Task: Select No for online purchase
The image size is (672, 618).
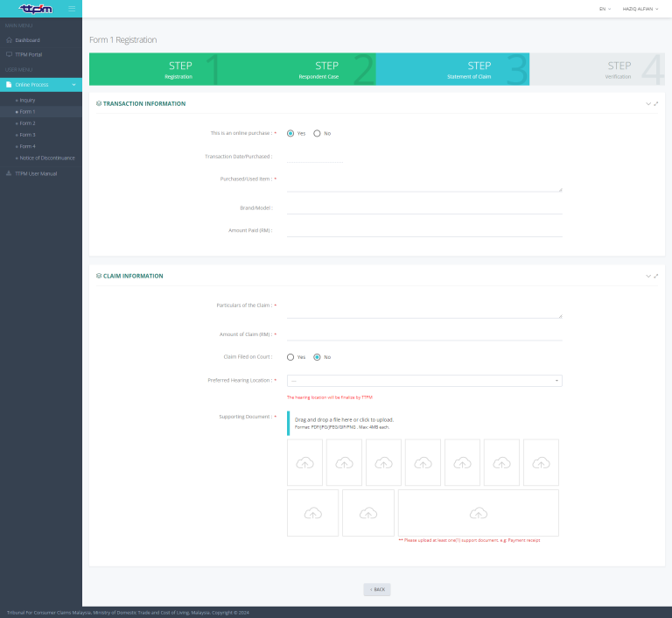Action: pyautogui.click(x=317, y=133)
